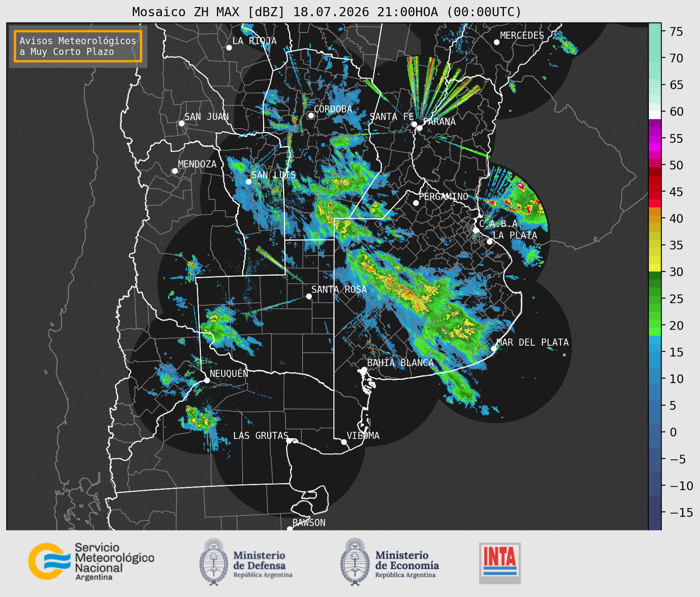Click the Viedma location dot
This screenshot has width=700, height=597.
point(344,442)
